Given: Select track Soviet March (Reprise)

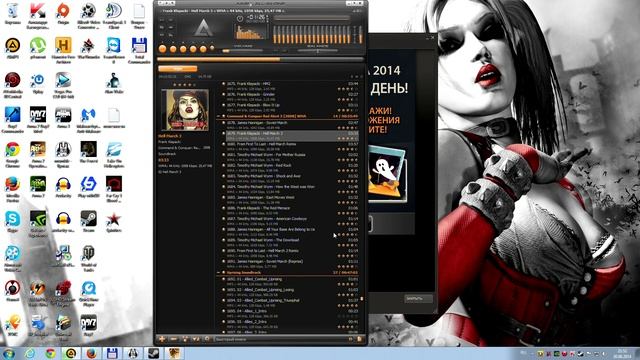Looking at the screenshot, I should pyautogui.click(x=291, y=264).
